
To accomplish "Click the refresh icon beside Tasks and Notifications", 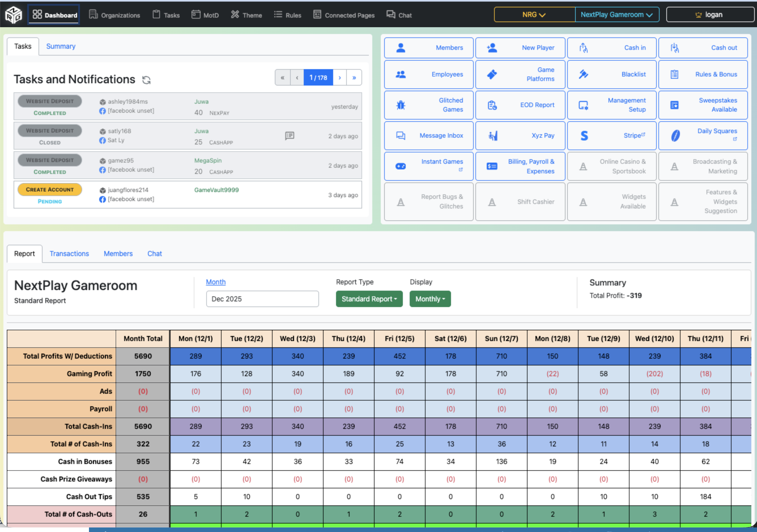I will pyautogui.click(x=146, y=80).
